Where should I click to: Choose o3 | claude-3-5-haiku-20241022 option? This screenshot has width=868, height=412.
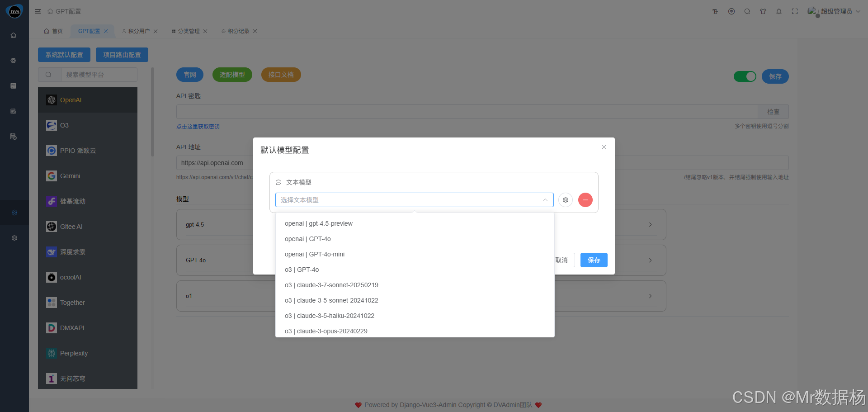pyautogui.click(x=415, y=316)
